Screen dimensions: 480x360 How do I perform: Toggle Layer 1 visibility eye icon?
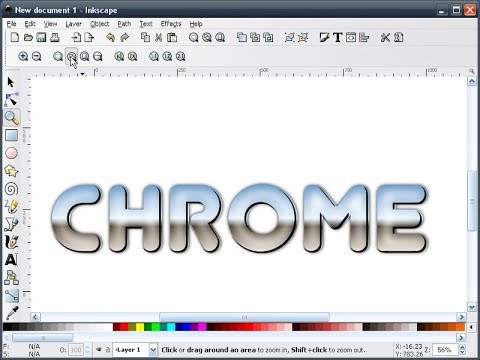tap(99, 350)
